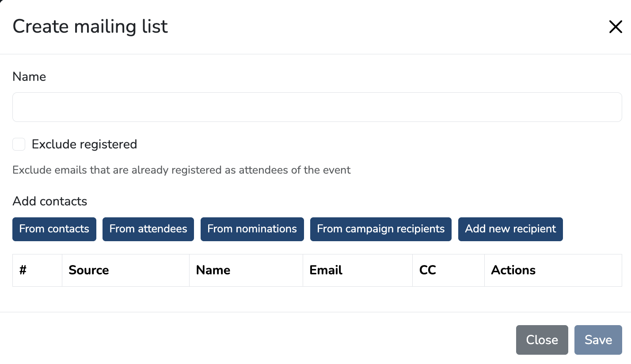Close the dialog with the X icon

pyautogui.click(x=615, y=27)
